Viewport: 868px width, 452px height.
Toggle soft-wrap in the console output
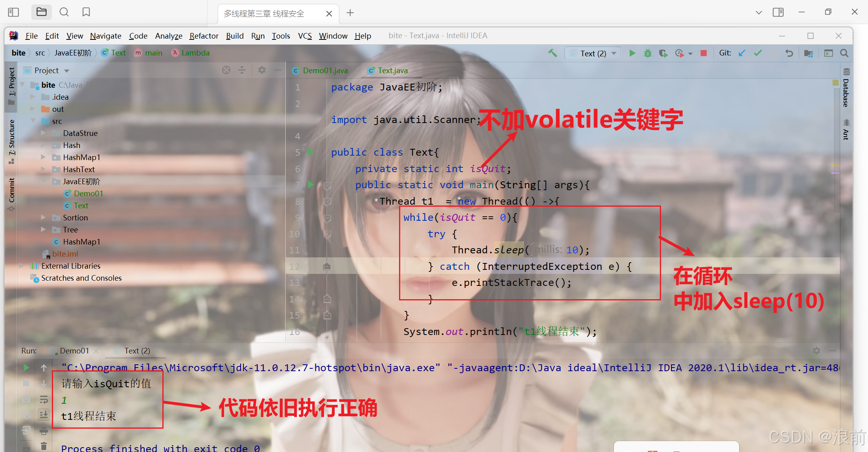point(44,399)
